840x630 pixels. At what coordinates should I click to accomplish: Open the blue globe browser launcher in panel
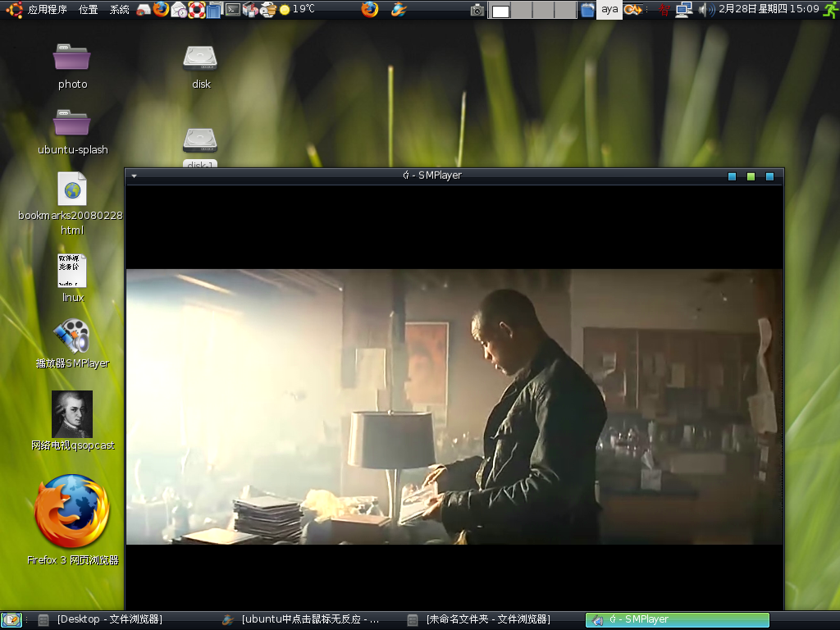[x=399, y=9]
